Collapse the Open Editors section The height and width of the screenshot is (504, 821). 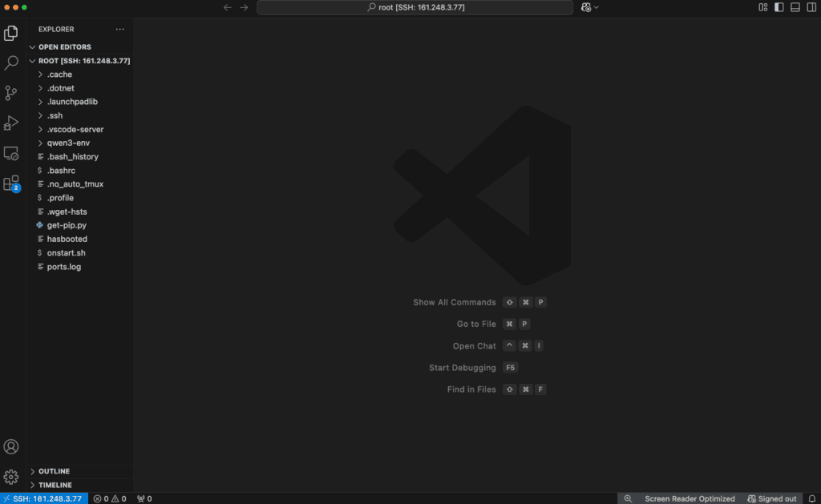79,47
